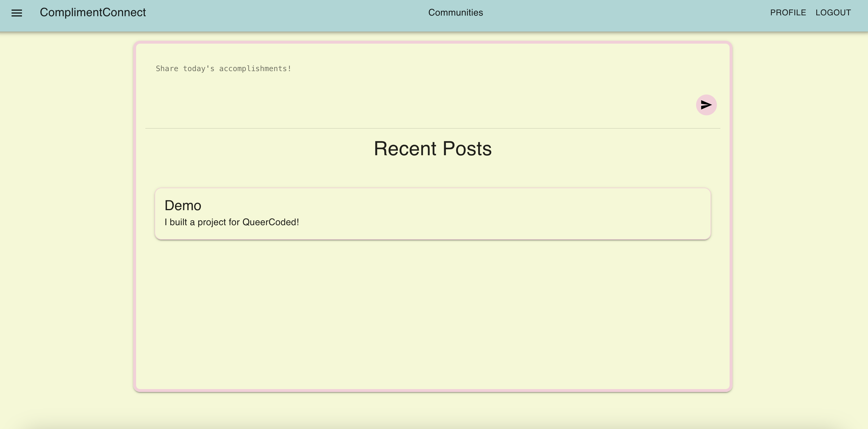Viewport: 868px width, 429px height.
Task: Click the pink border of main panel
Action: [134, 216]
